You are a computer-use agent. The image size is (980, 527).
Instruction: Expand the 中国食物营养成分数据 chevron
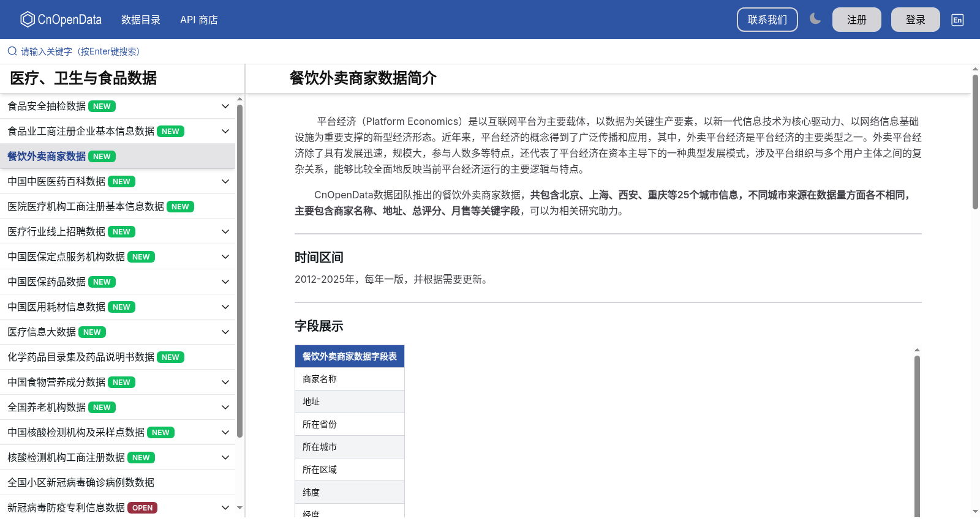tap(225, 383)
